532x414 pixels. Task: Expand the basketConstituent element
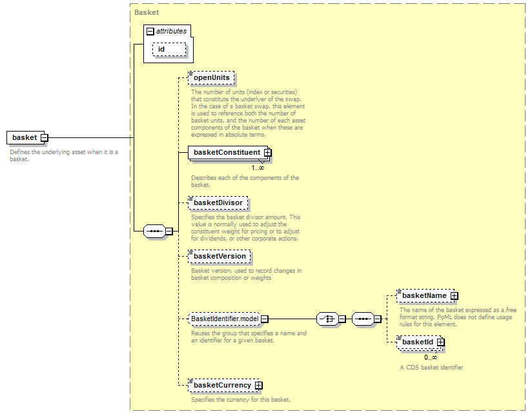tap(267, 153)
